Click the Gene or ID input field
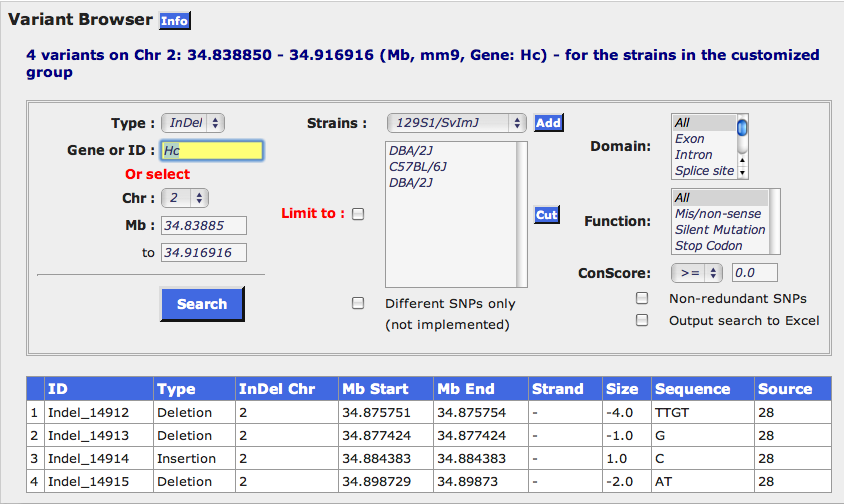The height and width of the screenshot is (504, 844). coord(211,150)
